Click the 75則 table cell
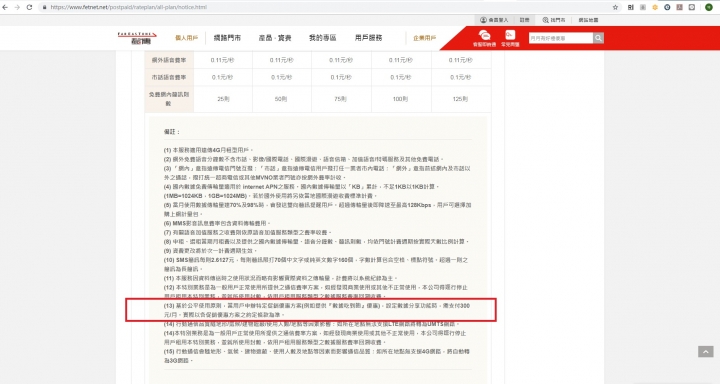720x384 pixels. click(x=341, y=99)
